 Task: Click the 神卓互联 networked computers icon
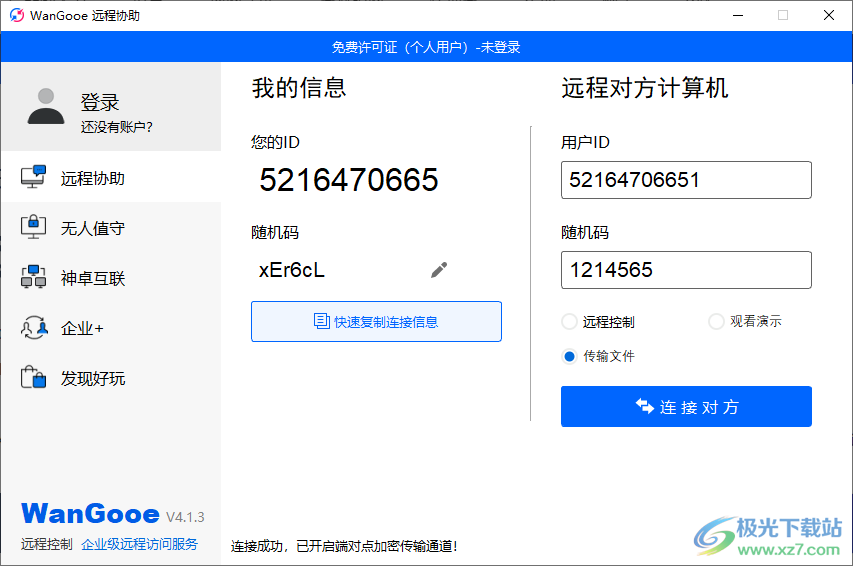[33, 276]
